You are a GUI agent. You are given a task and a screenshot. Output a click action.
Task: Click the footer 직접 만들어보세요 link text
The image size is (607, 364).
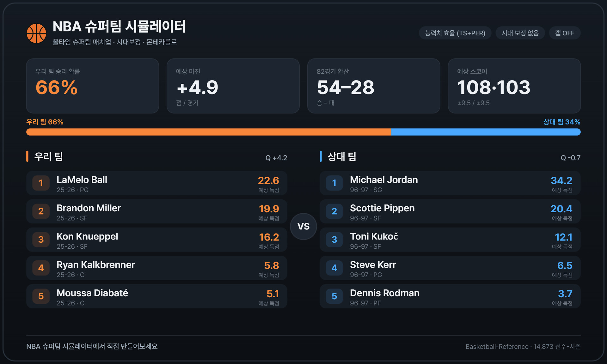pos(132,346)
